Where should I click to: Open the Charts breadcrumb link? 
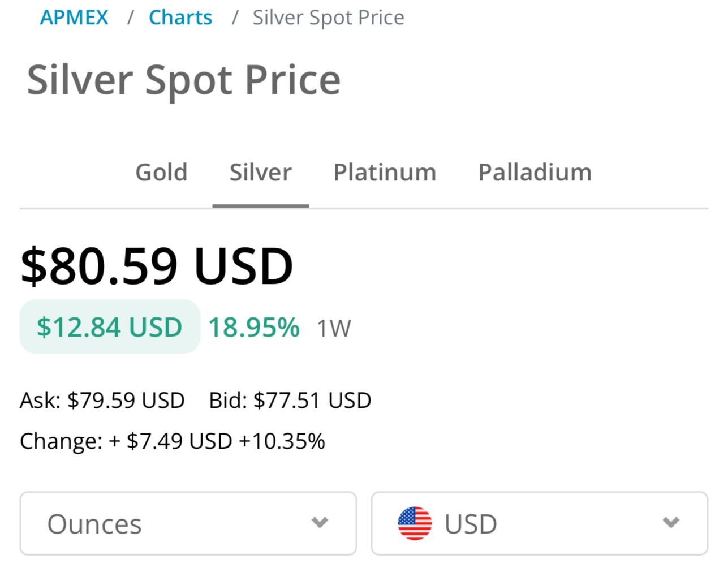tap(180, 18)
